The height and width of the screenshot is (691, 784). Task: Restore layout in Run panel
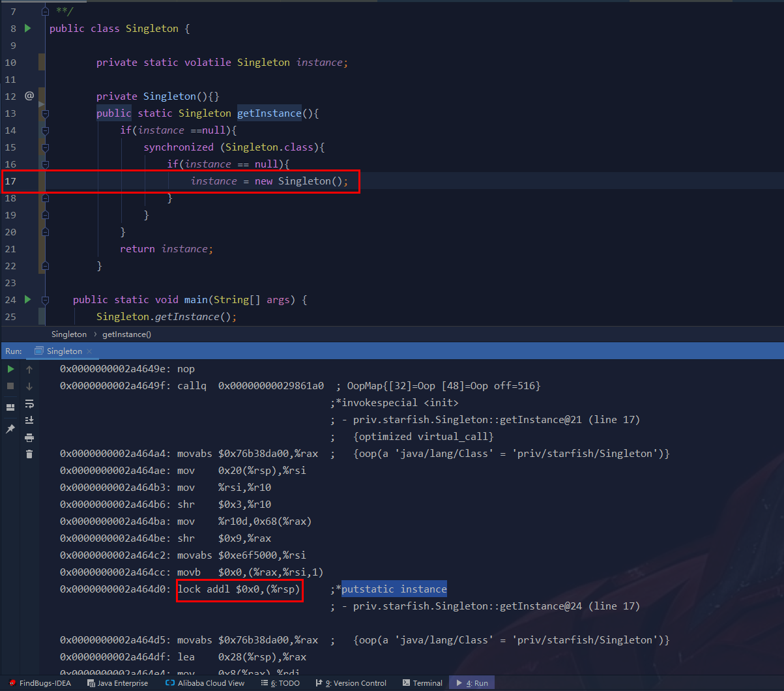click(10, 407)
